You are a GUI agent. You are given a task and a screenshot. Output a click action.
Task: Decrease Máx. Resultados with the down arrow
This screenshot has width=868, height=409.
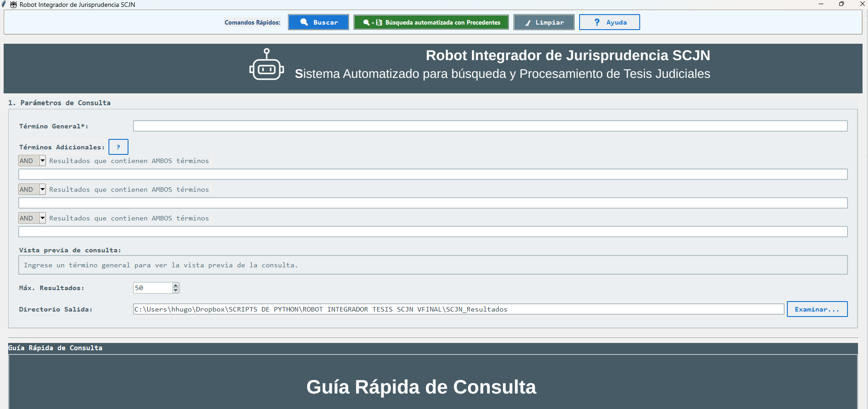coord(176,290)
